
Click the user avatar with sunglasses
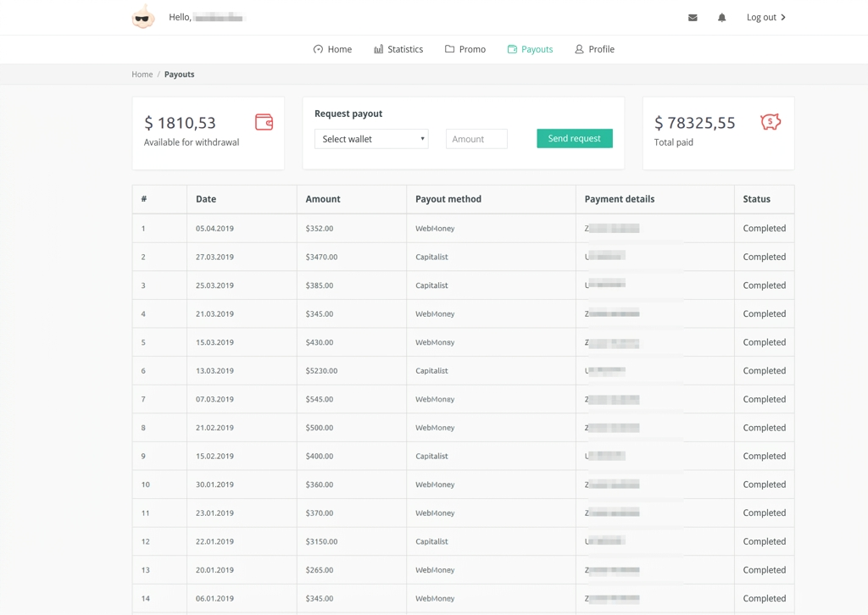(x=143, y=17)
